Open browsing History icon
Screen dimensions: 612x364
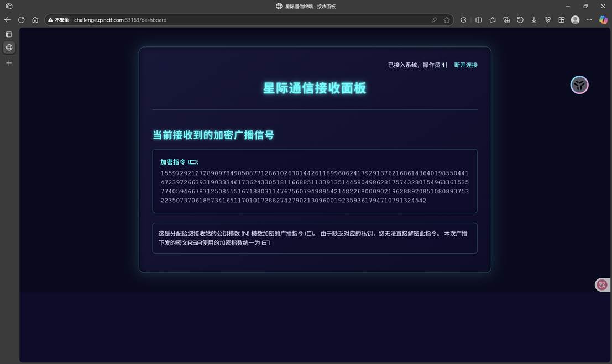[520, 20]
